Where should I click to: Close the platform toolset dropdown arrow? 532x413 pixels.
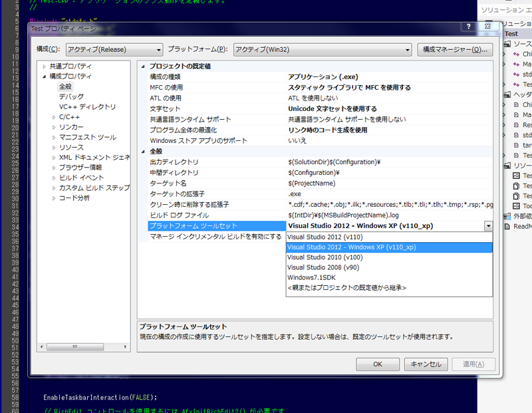488,226
